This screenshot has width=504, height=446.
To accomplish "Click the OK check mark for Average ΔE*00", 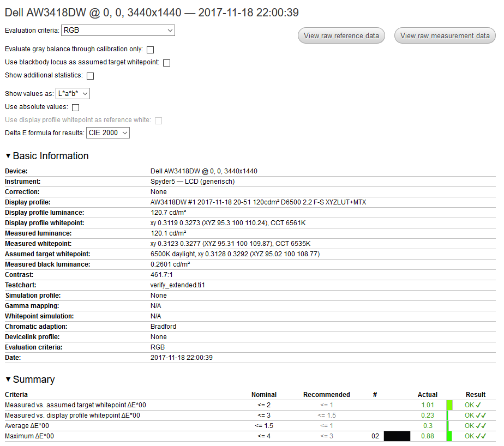I will tap(475, 426).
